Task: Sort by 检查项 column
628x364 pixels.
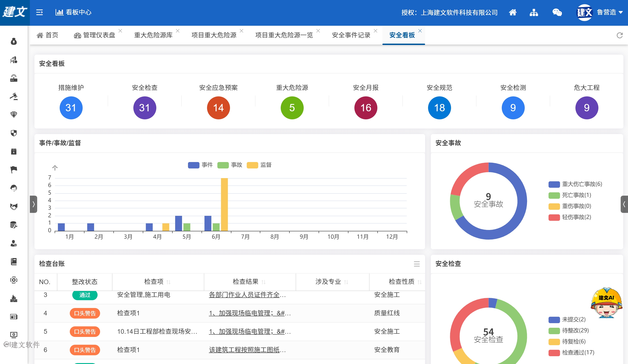Action: pos(168,282)
